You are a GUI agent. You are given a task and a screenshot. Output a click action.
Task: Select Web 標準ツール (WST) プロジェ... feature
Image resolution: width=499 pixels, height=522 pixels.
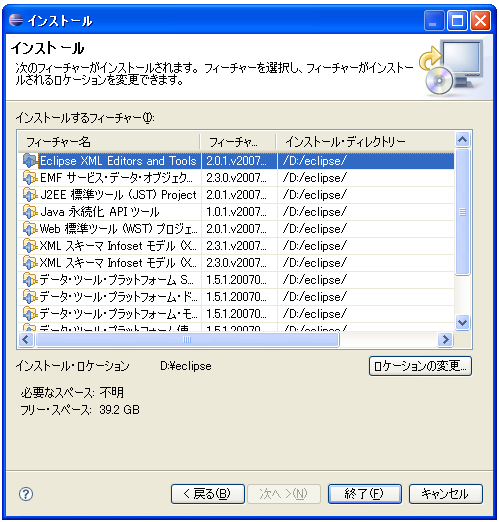(x=236, y=229)
